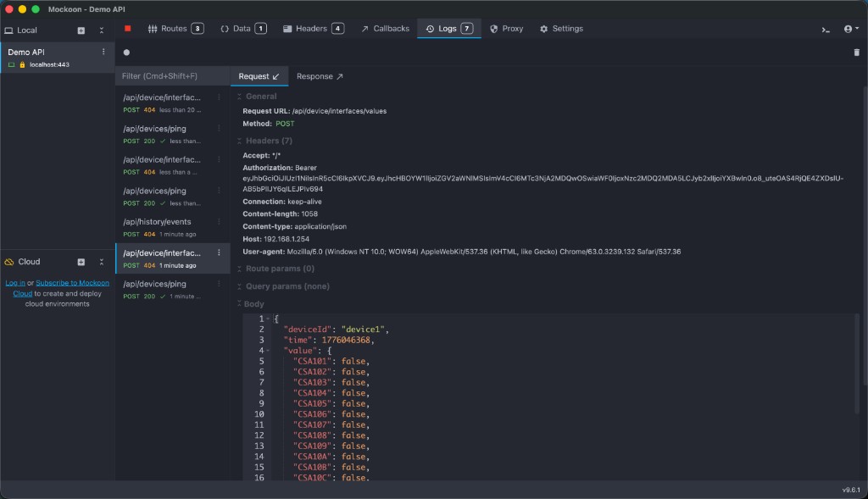This screenshot has width=868, height=499.
Task: Open the command palette terminal icon
Action: click(x=826, y=29)
